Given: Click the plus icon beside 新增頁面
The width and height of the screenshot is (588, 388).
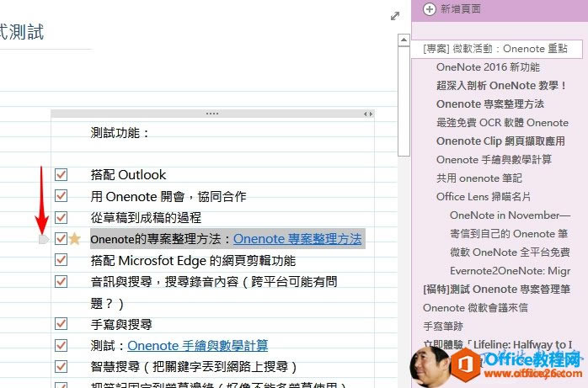Looking at the screenshot, I should 430,9.
